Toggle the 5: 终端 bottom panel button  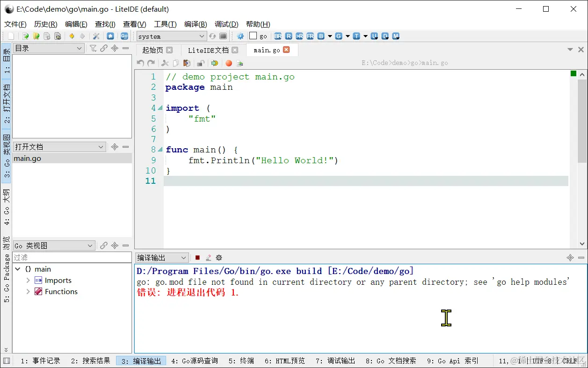click(x=241, y=361)
